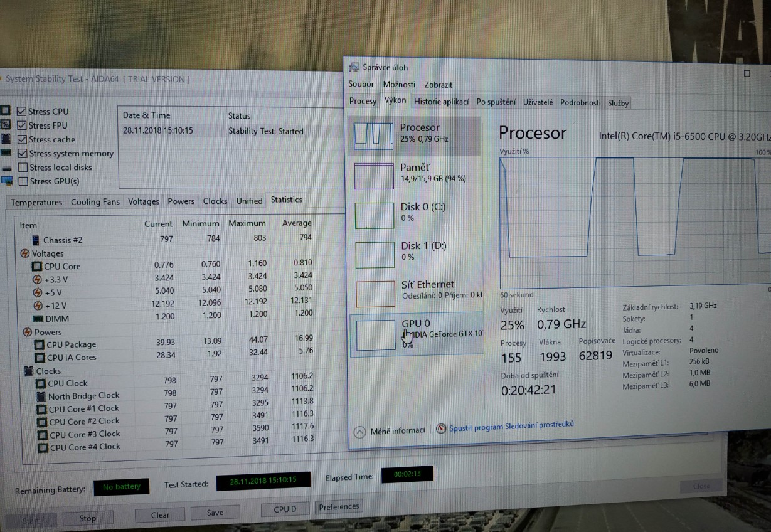Viewport: 771px width, 532px height.
Task: Select the Statistics tab
Action: tap(286, 199)
